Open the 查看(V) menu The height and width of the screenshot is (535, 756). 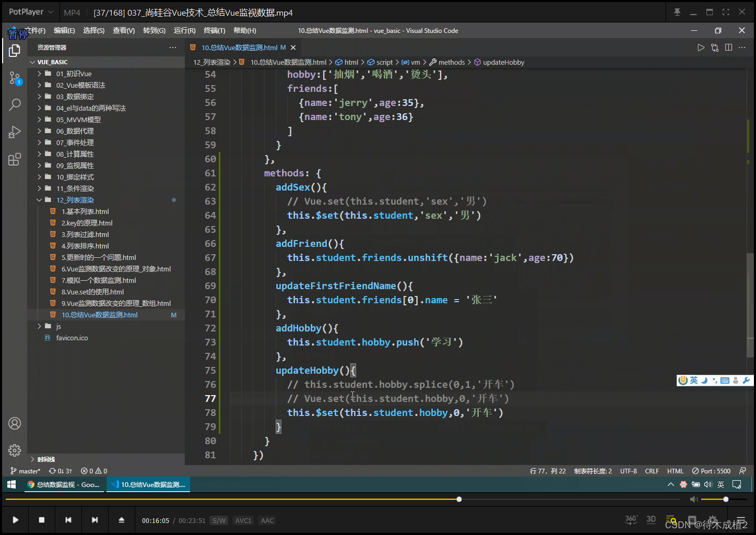coord(124,30)
